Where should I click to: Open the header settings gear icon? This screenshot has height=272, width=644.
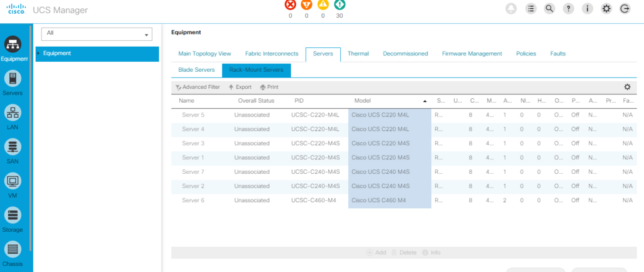coord(606,9)
